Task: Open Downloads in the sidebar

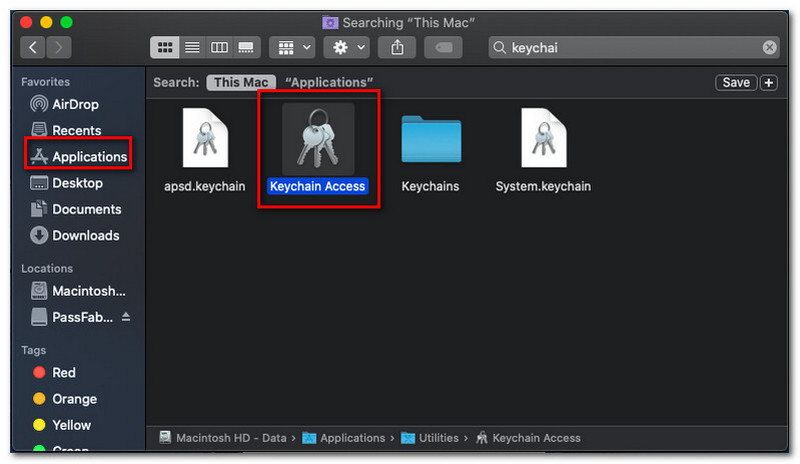Action: pos(86,235)
